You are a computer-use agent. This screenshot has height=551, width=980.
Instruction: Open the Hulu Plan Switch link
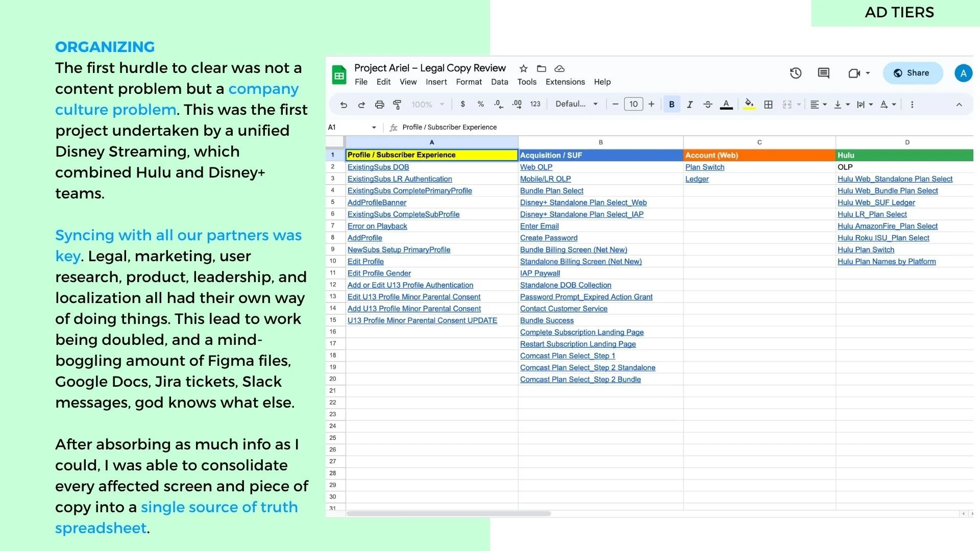(866, 250)
